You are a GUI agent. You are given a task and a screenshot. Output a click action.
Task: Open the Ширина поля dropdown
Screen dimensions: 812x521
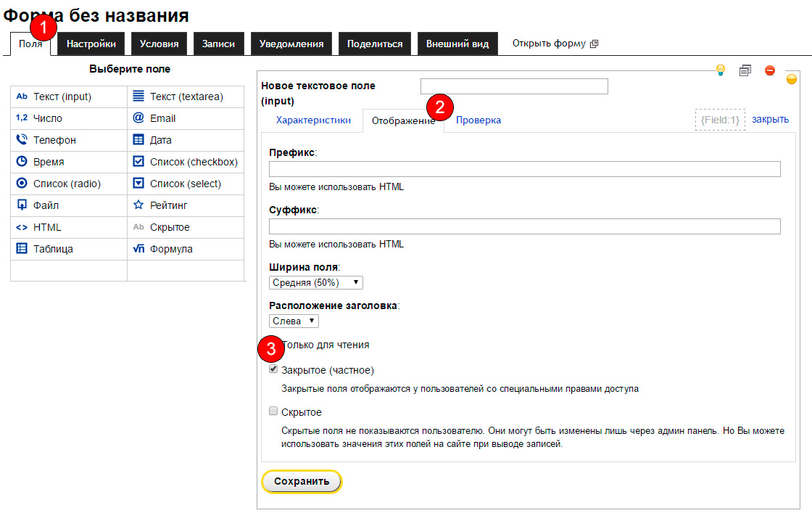click(x=315, y=282)
